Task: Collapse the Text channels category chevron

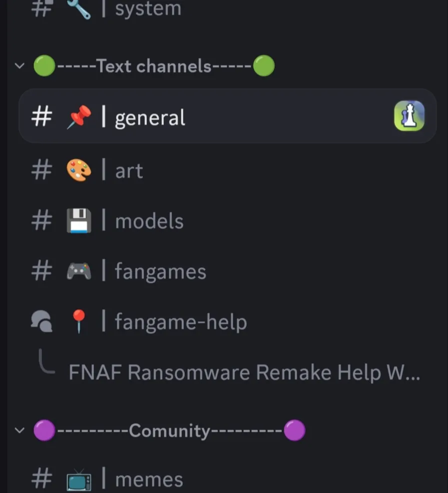Action: (19, 66)
